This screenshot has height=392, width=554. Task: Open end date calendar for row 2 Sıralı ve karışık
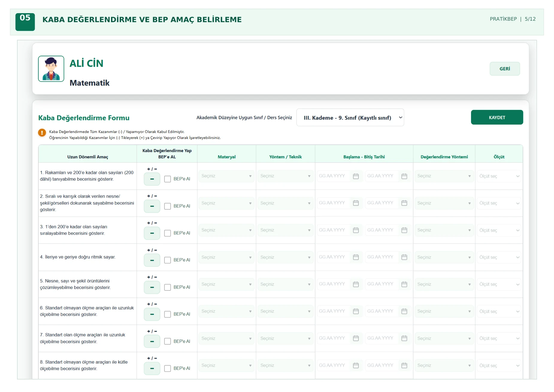point(404,203)
